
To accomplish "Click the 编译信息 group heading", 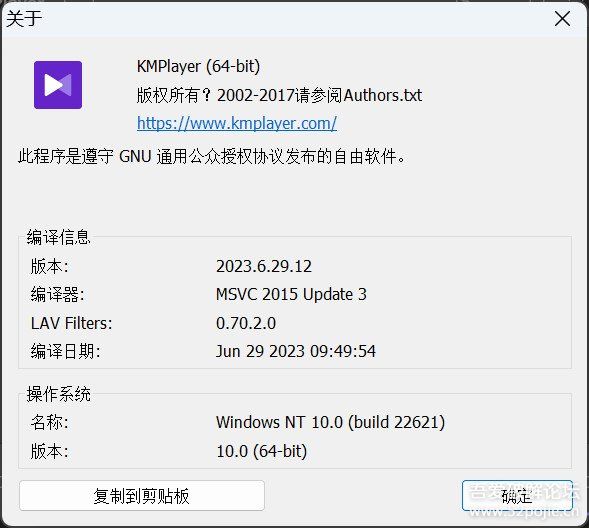I will pyautogui.click(x=59, y=237).
